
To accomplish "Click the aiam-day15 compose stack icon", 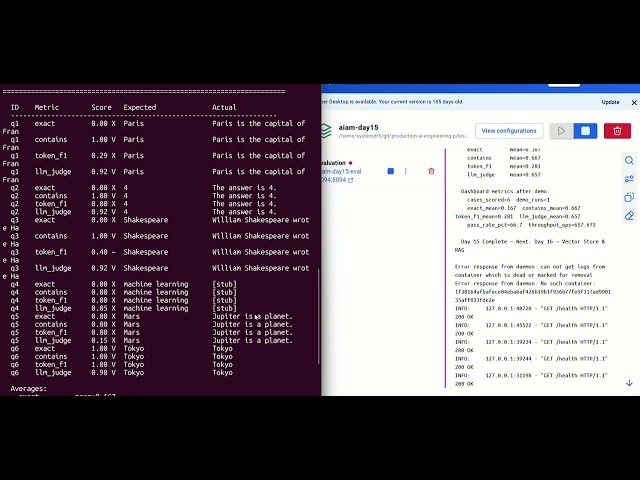I will 326,131.
